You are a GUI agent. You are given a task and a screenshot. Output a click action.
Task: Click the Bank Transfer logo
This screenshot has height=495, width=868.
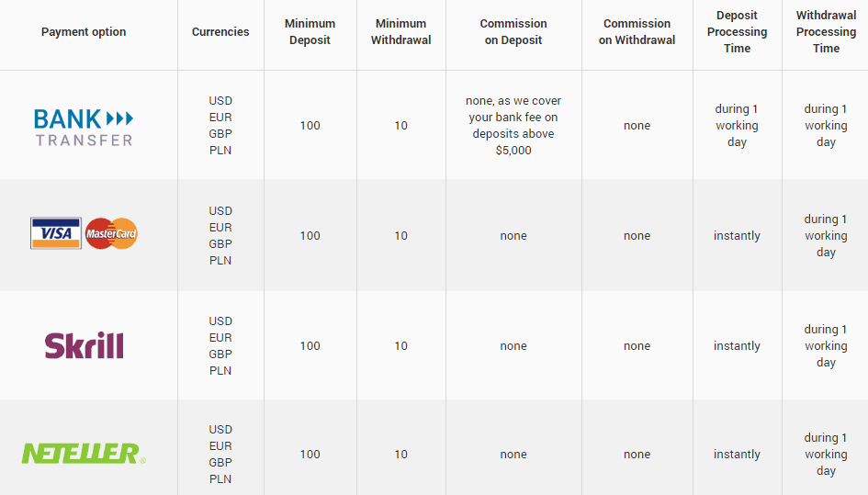point(84,127)
